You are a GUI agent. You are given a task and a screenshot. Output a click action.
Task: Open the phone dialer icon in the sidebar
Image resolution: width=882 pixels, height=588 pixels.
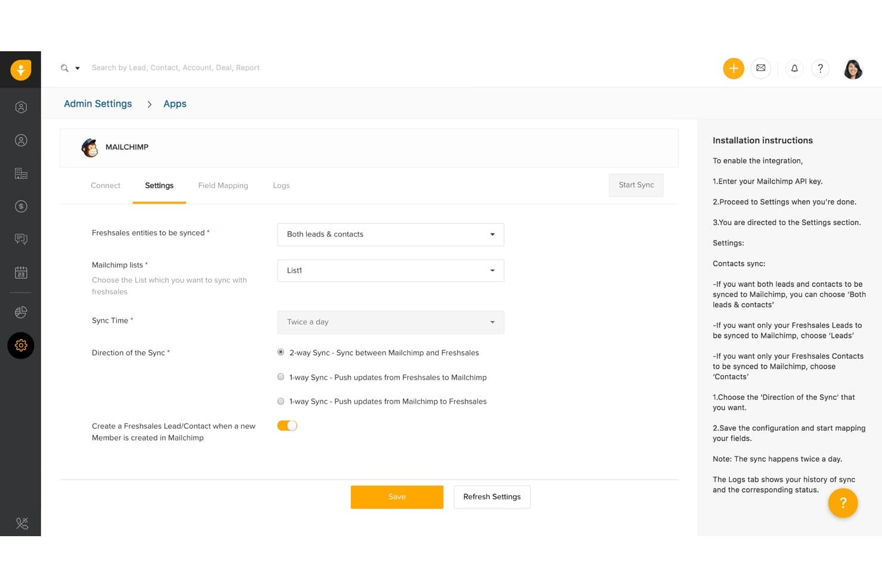(x=22, y=524)
